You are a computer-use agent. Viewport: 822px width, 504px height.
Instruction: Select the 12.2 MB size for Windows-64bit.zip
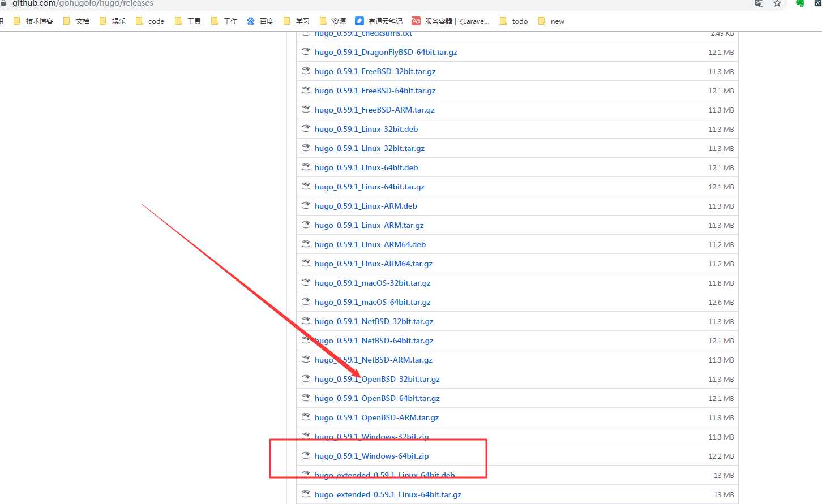(x=721, y=456)
